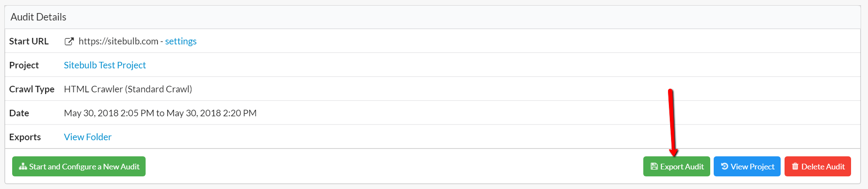Select the Project row label
868x189 pixels.
(x=24, y=65)
